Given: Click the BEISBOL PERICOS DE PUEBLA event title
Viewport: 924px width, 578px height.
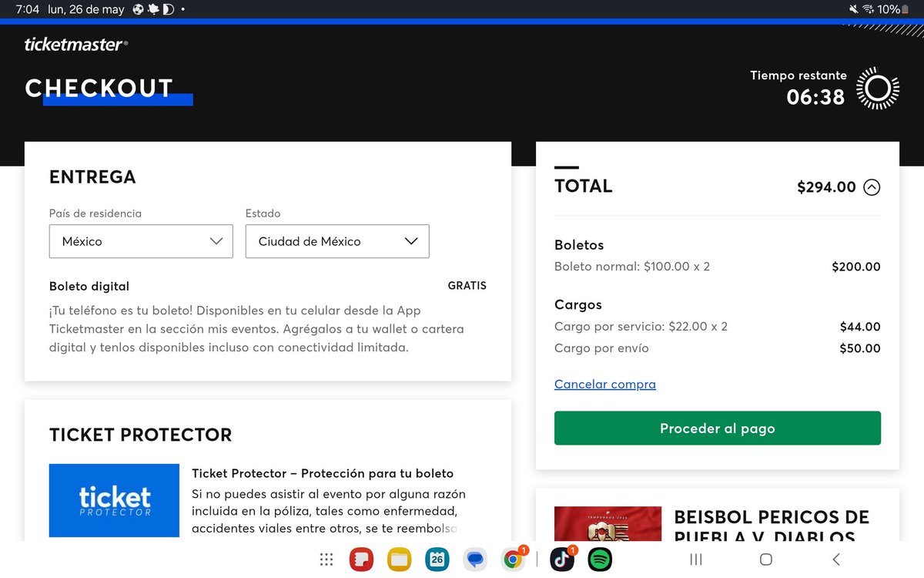Looking at the screenshot, I should (x=772, y=527).
